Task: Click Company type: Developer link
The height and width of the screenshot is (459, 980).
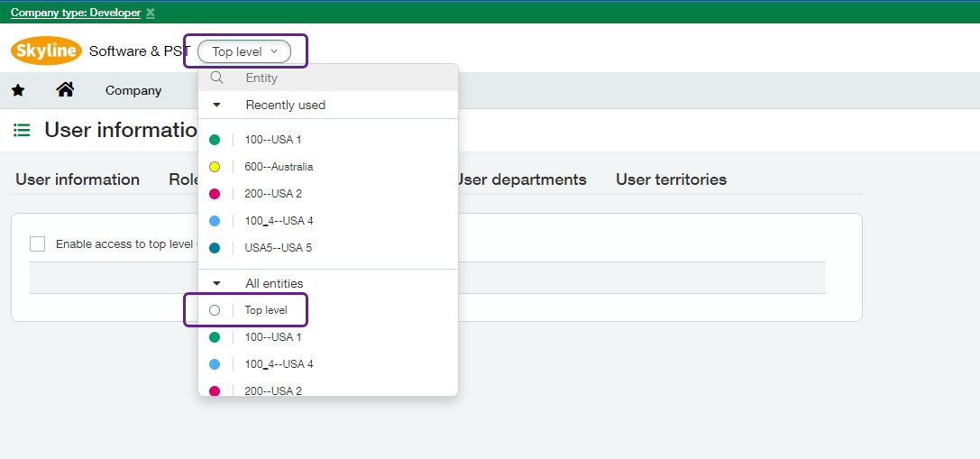Action: coord(76,13)
